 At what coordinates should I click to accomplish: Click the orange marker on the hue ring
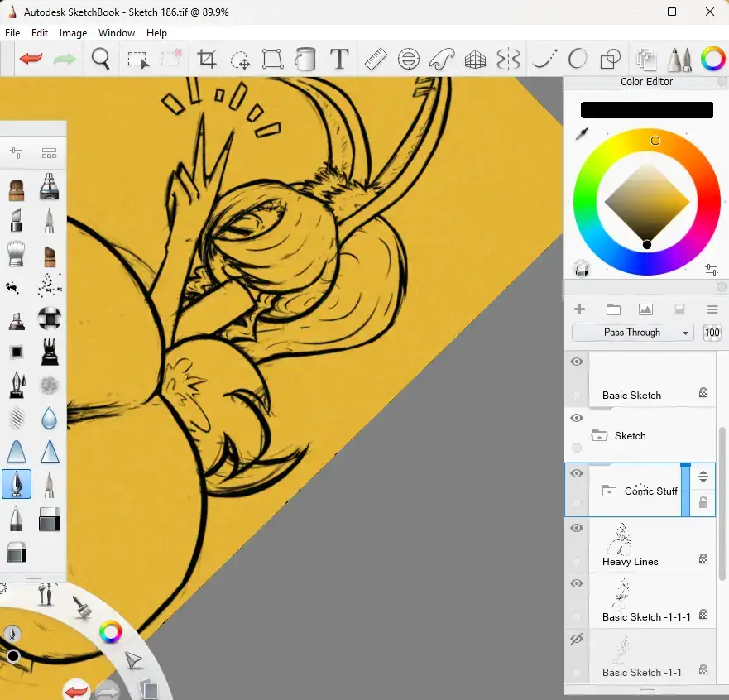click(655, 141)
